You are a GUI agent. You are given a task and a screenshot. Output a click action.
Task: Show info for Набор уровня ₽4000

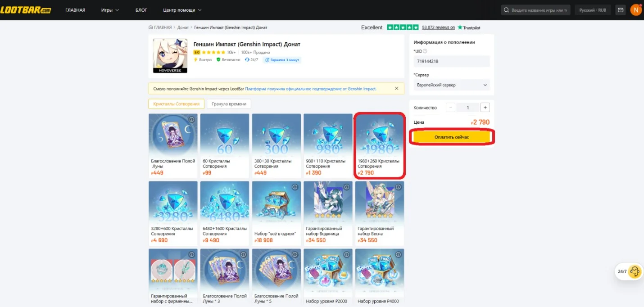coord(398,254)
